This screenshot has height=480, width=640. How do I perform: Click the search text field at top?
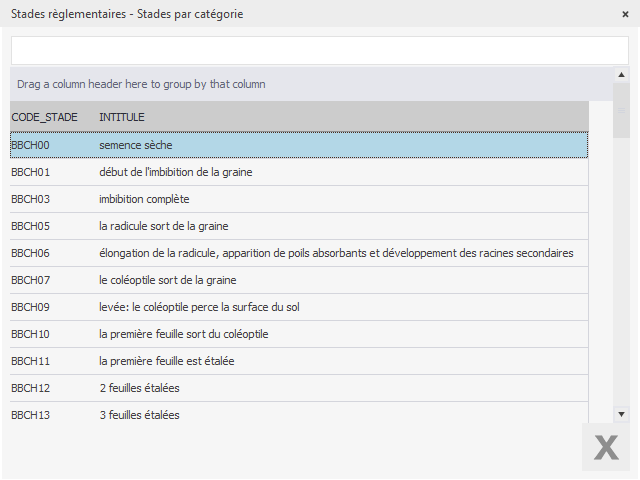click(x=319, y=51)
